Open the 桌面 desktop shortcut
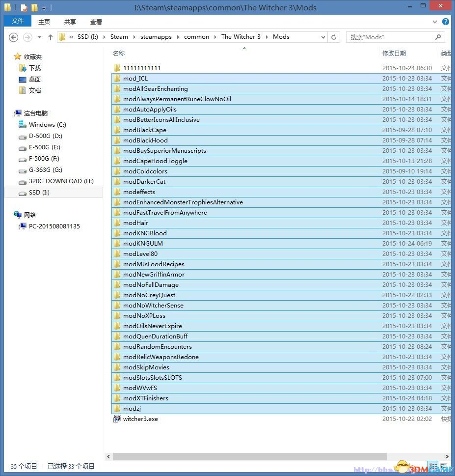Image resolution: width=455 pixels, height=476 pixels. [34, 79]
